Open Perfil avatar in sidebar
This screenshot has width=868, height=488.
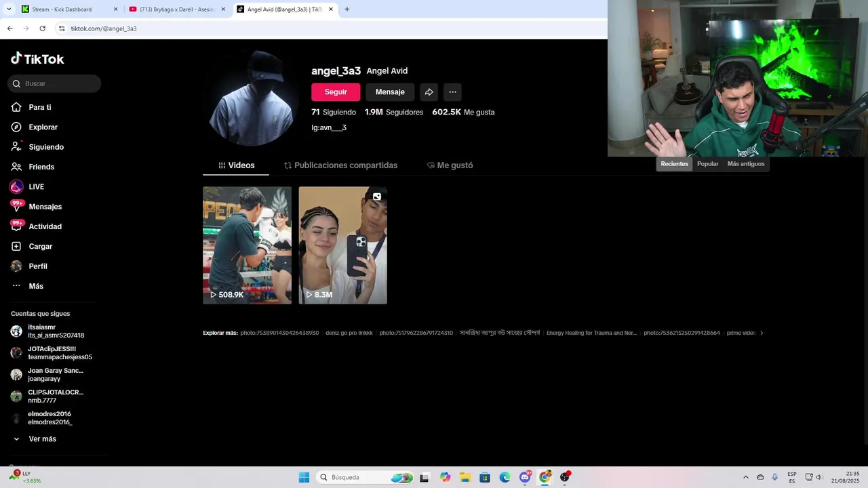pyautogui.click(x=16, y=266)
